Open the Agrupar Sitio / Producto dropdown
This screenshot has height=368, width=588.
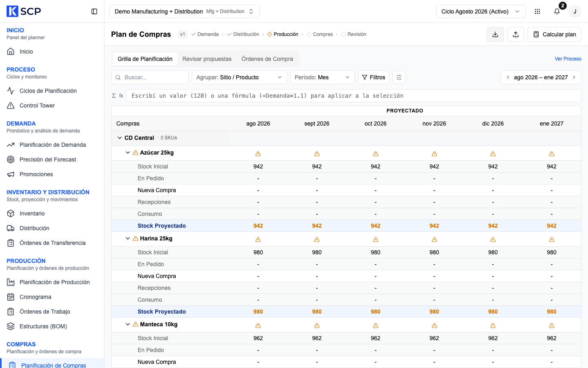tap(239, 77)
